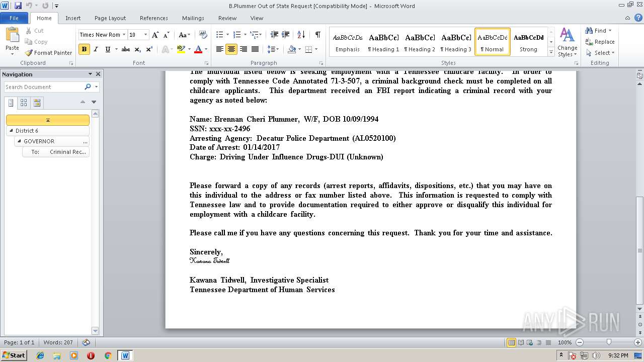Apply the Strong style

[528, 42]
